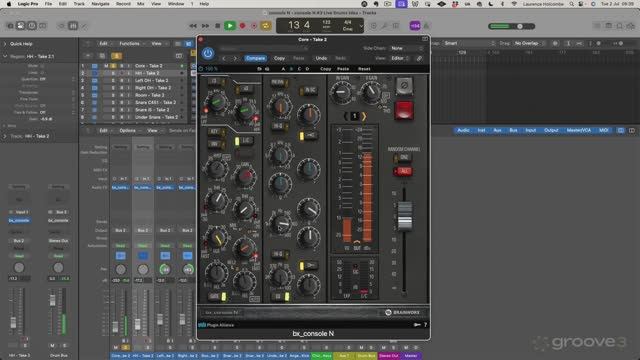640x360 pixels.
Task: Select the Audio mixer filter tab
Action: [x=463, y=130]
